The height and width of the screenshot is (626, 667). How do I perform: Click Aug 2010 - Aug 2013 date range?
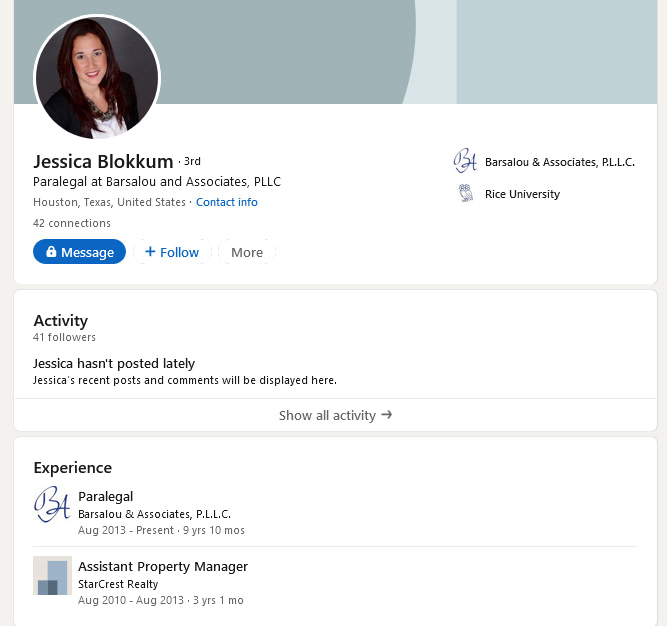tap(131, 600)
